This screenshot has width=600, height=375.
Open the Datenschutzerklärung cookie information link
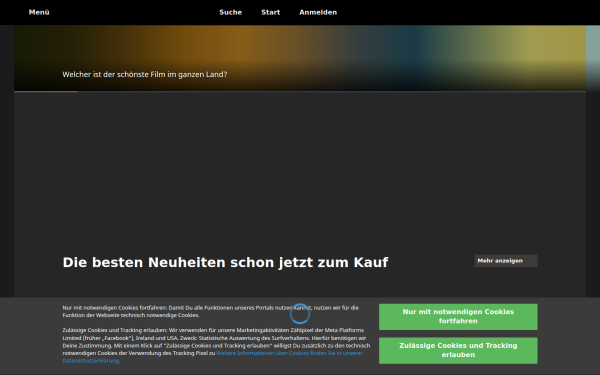coord(212,357)
